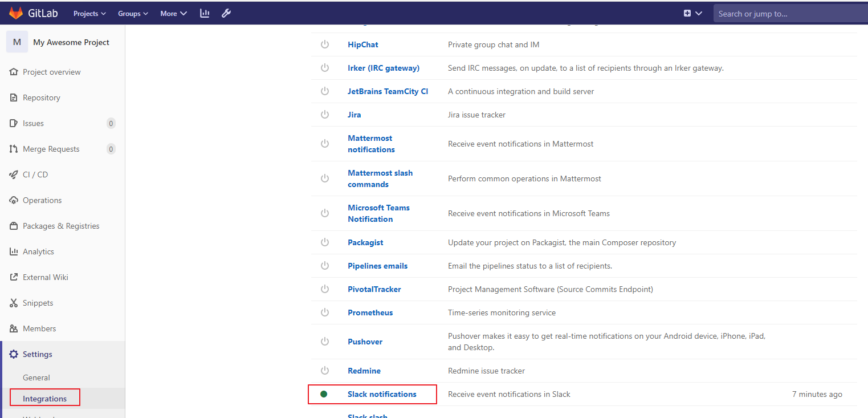Expand the Projects dropdown menu

(89, 13)
